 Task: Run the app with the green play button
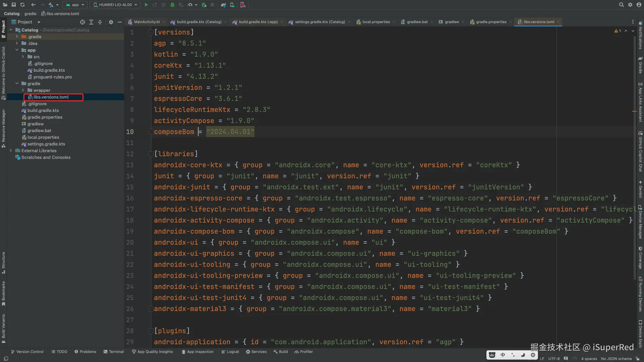pyautogui.click(x=146, y=5)
